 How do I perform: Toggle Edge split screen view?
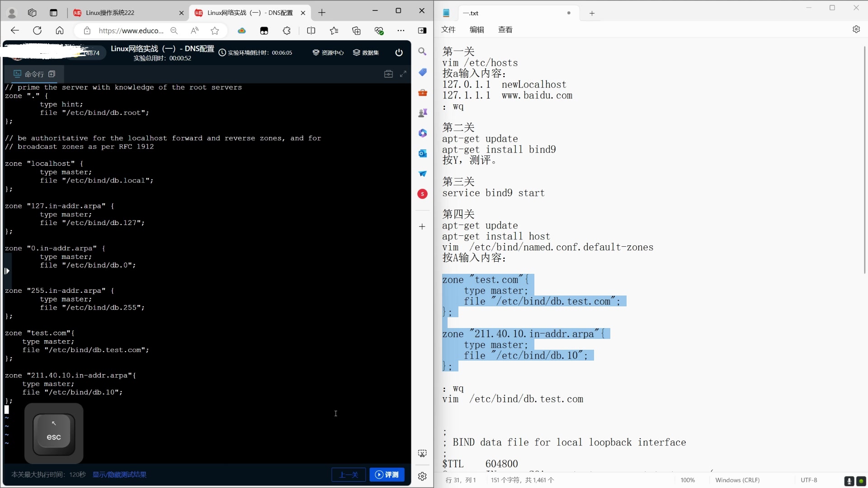tap(311, 31)
